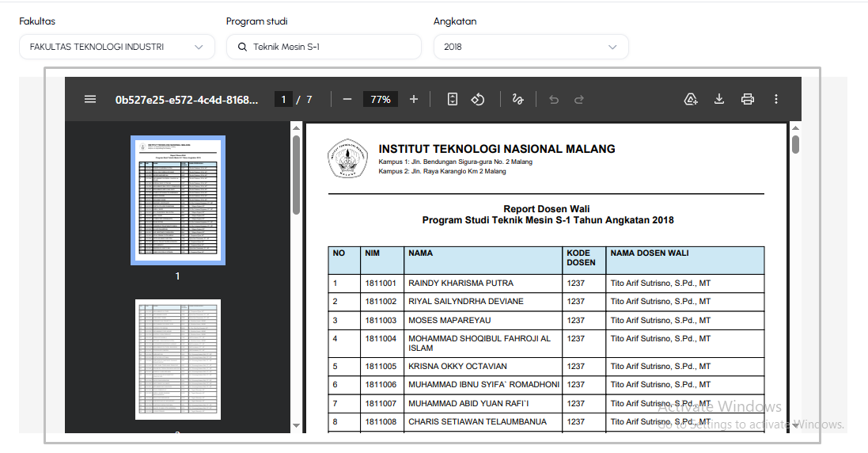This screenshot has width=868, height=453.
Task: Click the fit to page icon
Action: 453,99
